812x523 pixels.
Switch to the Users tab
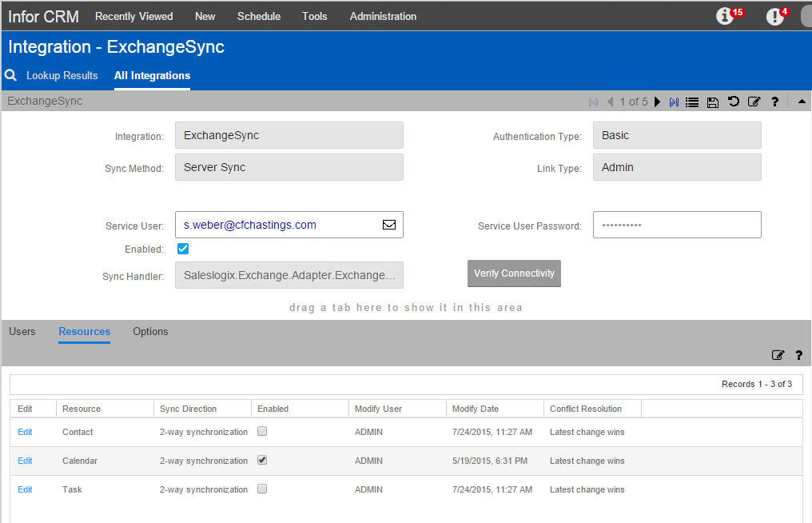tap(22, 331)
